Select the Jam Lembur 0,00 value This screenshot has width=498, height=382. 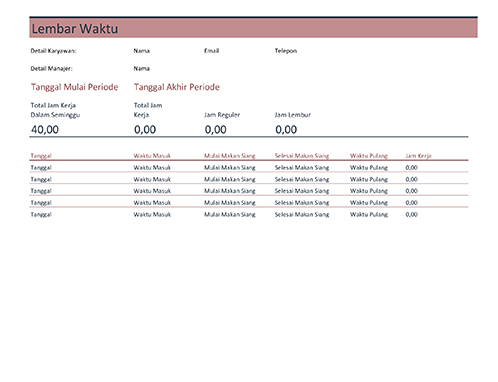coord(286,129)
